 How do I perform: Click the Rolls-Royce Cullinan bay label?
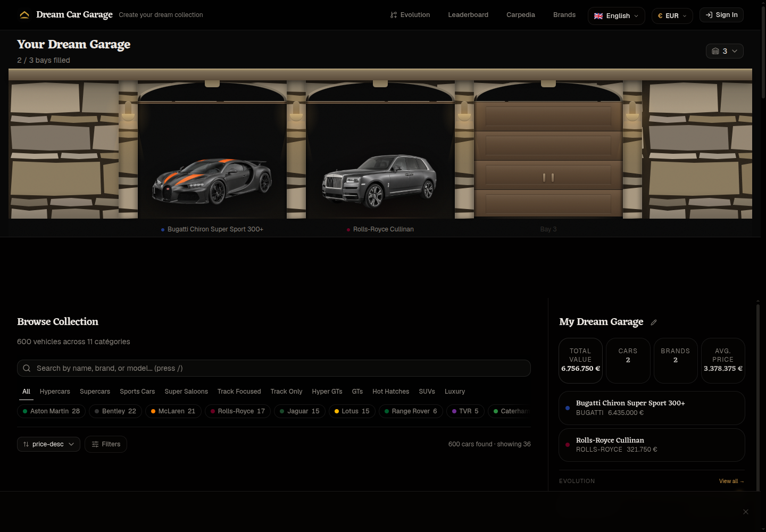click(x=380, y=229)
